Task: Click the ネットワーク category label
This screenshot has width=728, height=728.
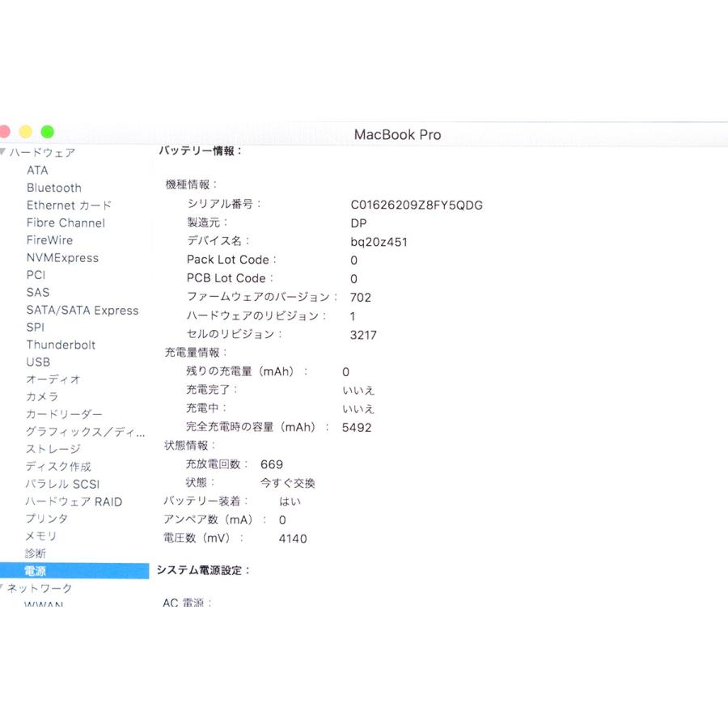Action: (40, 588)
